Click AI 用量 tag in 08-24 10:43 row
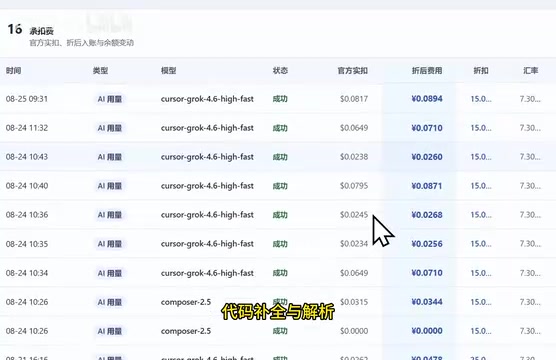This screenshot has width=556, height=360. pos(110,157)
